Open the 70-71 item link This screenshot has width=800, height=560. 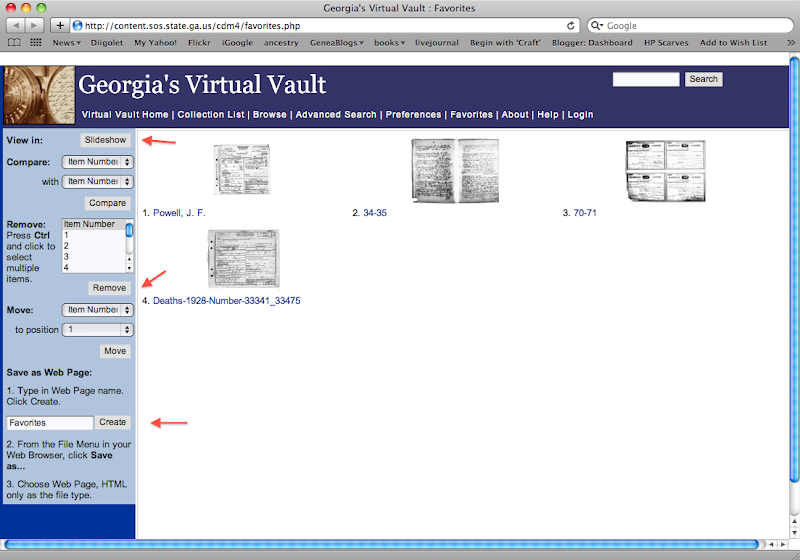(585, 213)
